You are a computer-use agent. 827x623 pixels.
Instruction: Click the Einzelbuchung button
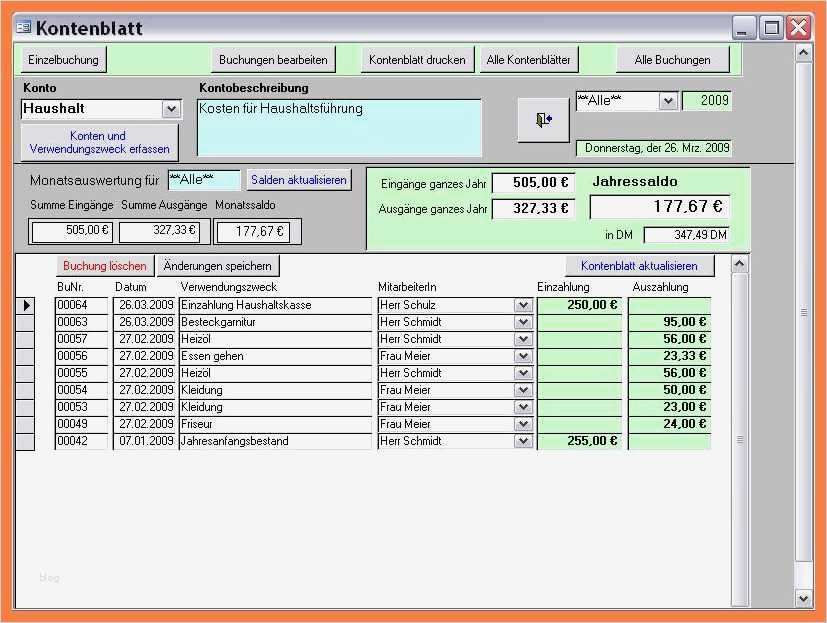63,59
